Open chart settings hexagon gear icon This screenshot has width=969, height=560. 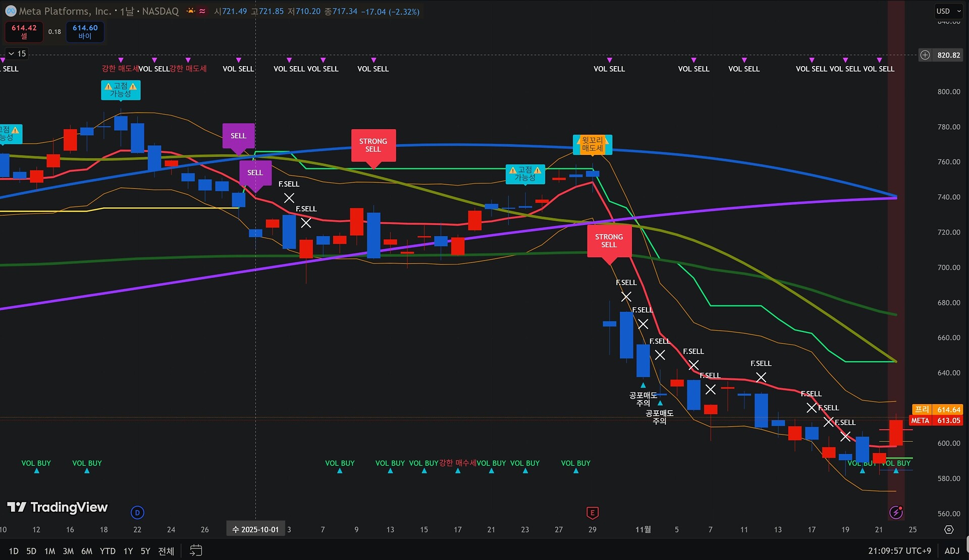(x=949, y=529)
